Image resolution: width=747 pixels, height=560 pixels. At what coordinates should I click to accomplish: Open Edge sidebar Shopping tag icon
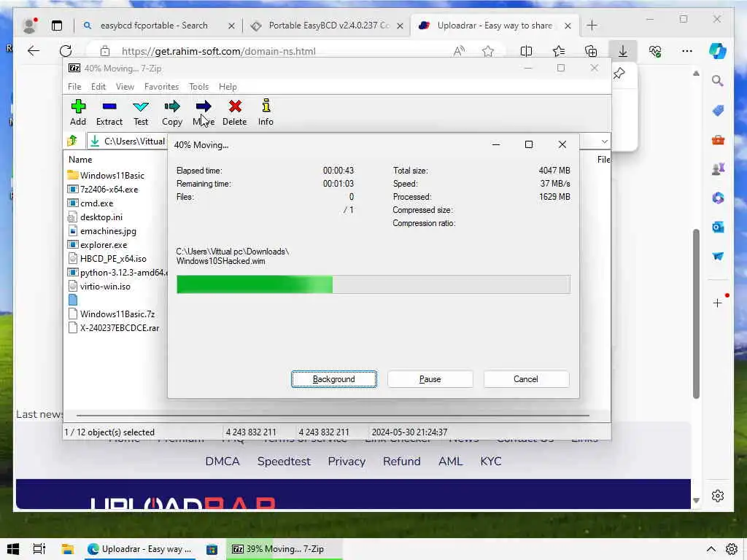coord(718,111)
